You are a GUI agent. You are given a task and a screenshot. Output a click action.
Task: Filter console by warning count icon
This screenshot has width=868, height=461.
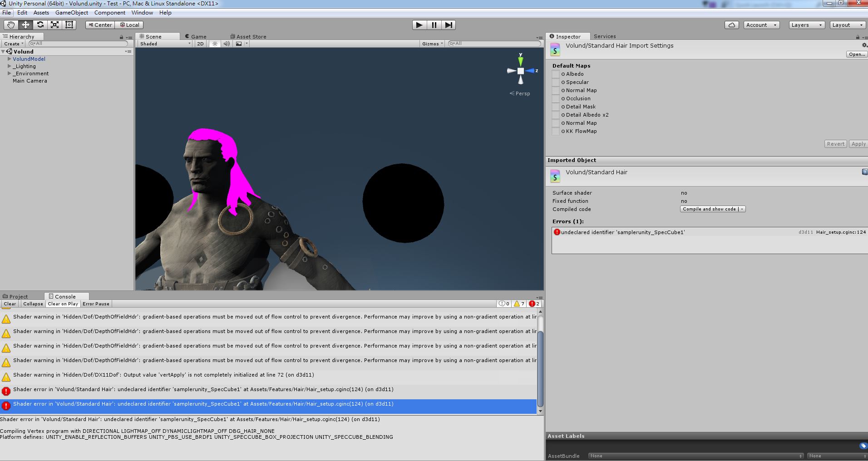tap(518, 304)
